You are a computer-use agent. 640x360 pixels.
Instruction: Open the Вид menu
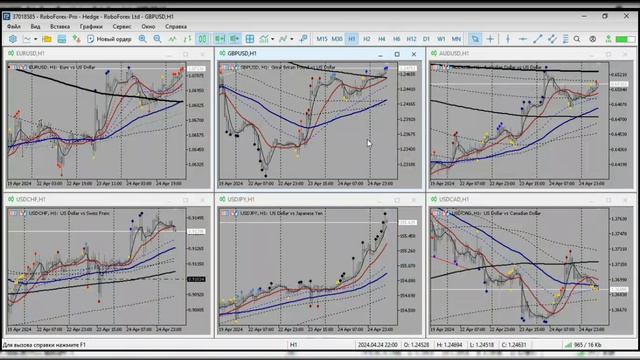coord(36,27)
